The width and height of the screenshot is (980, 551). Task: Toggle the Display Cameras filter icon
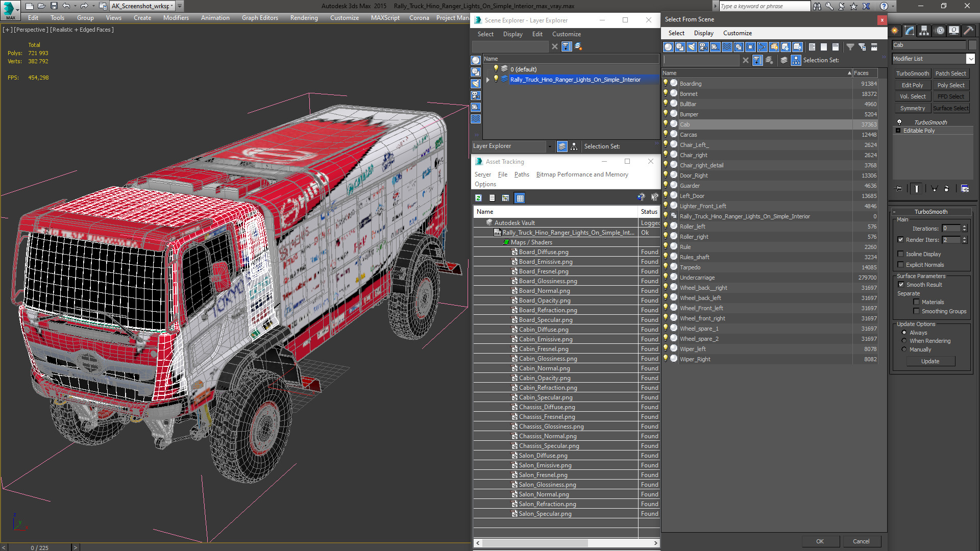pyautogui.click(x=703, y=47)
